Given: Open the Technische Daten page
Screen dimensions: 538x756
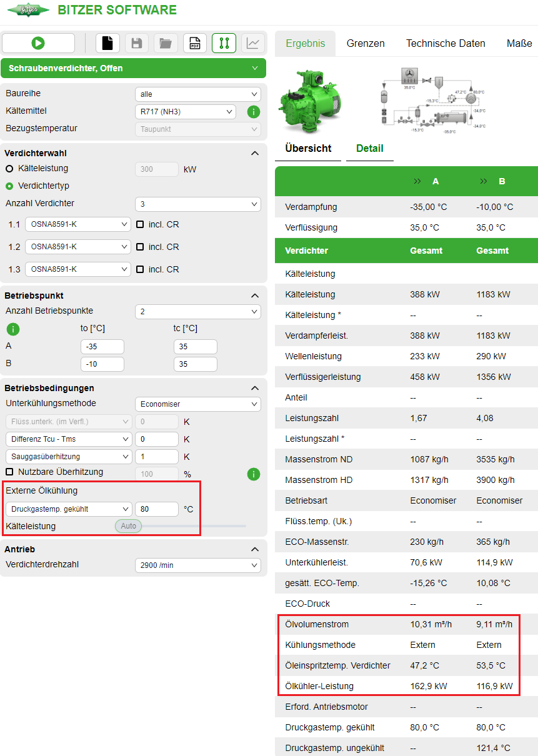Looking at the screenshot, I should (x=446, y=43).
